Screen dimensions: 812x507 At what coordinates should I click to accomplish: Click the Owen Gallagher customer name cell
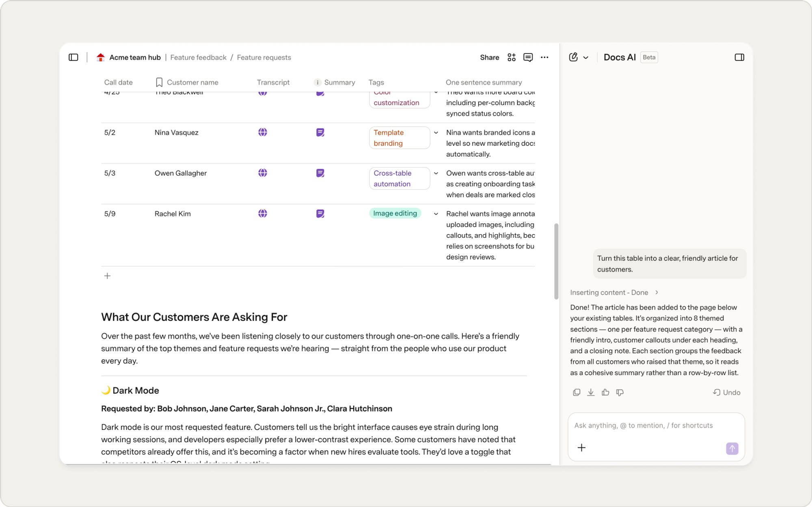[x=181, y=173]
